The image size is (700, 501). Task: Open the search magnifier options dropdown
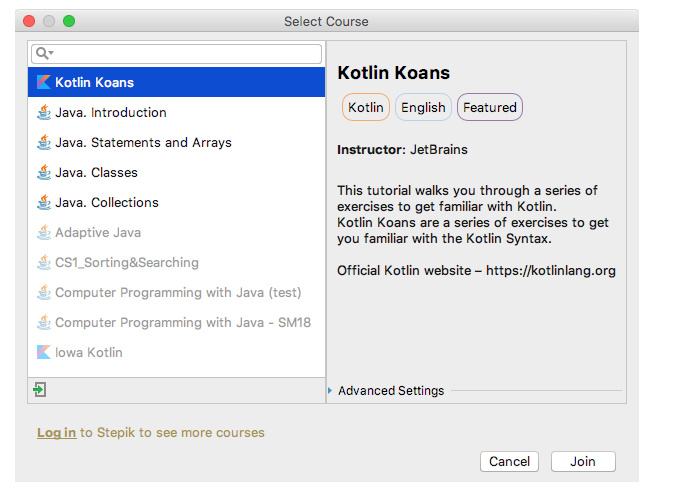[x=45, y=54]
